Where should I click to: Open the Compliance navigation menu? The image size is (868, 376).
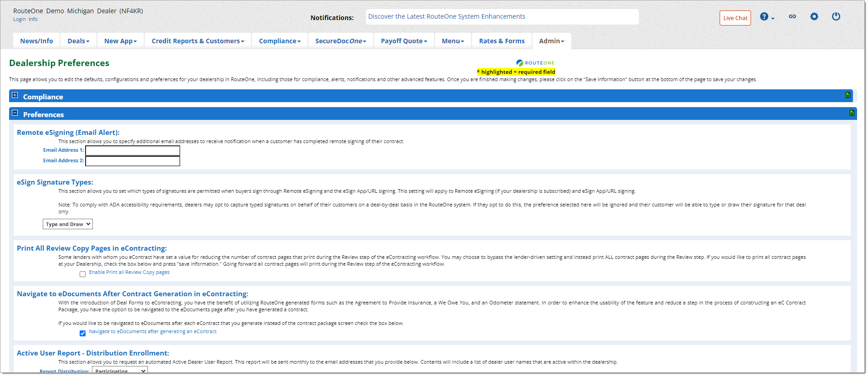point(280,41)
